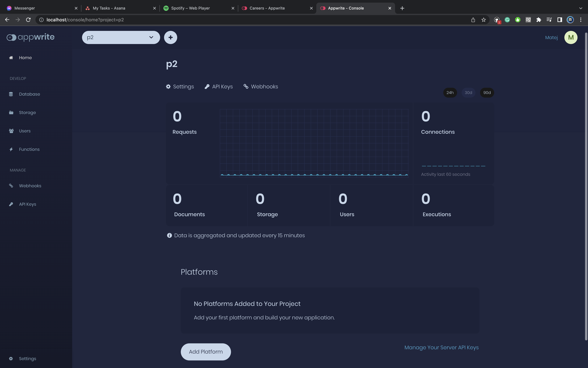Click the plus button to create project

click(x=171, y=37)
